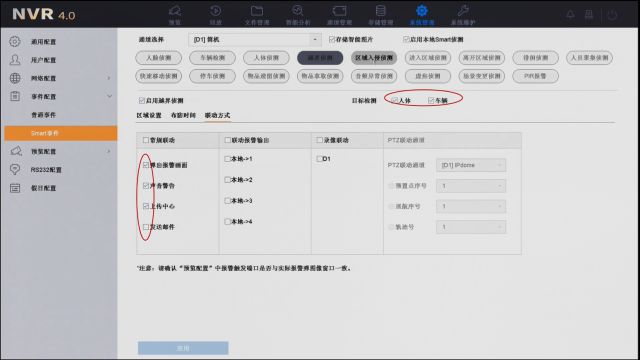Open Smart Analysis (智能分析) magnifier icon
Screen dimensions: 640x360
click(x=298, y=11)
